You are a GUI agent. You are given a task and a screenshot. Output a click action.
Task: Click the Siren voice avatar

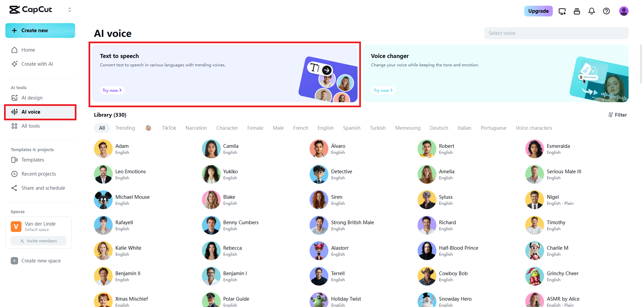[319, 200]
